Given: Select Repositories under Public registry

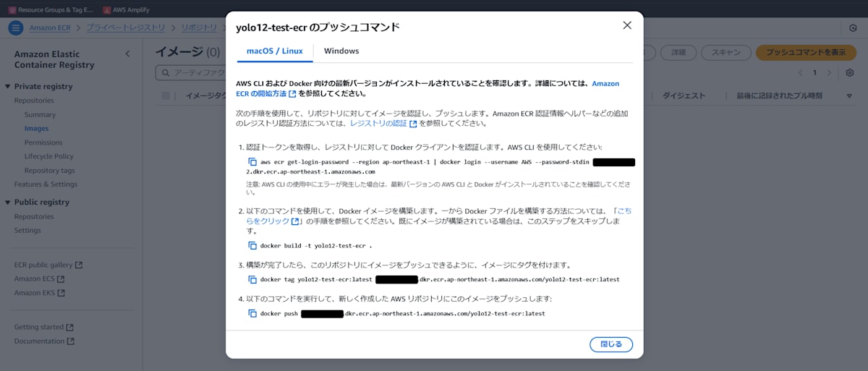Looking at the screenshot, I should [34, 216].
